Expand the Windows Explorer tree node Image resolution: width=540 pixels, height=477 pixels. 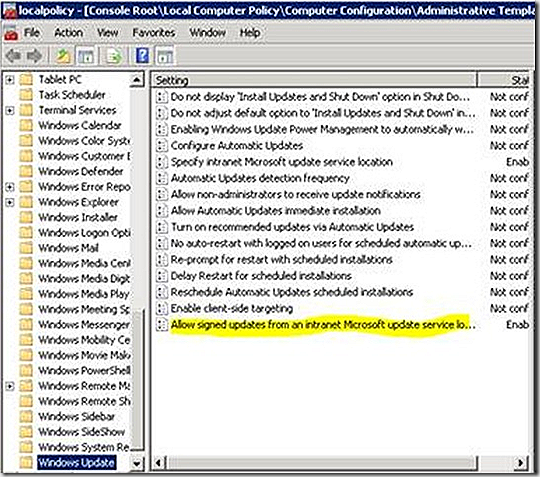click(x=10, y=202)
